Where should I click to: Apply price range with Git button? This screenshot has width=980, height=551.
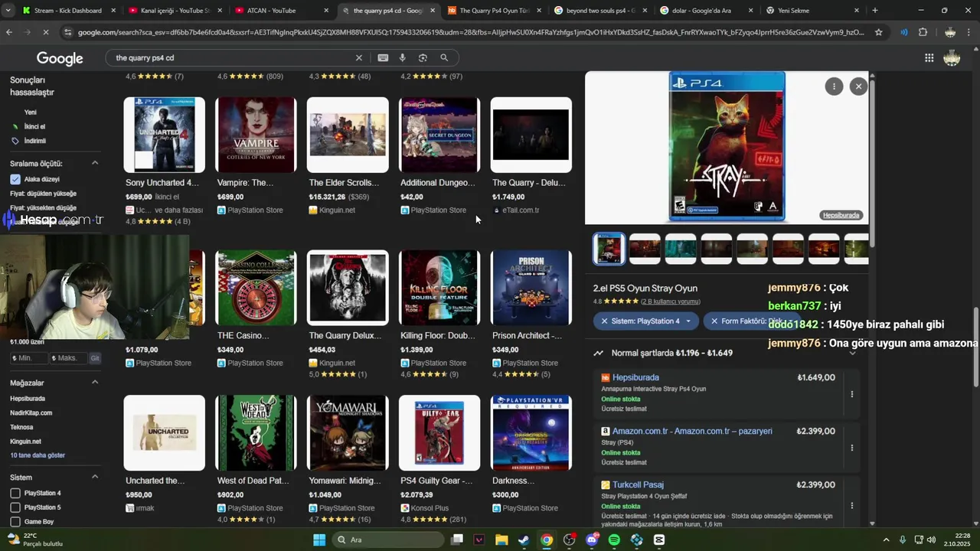(x=95, y=358)
